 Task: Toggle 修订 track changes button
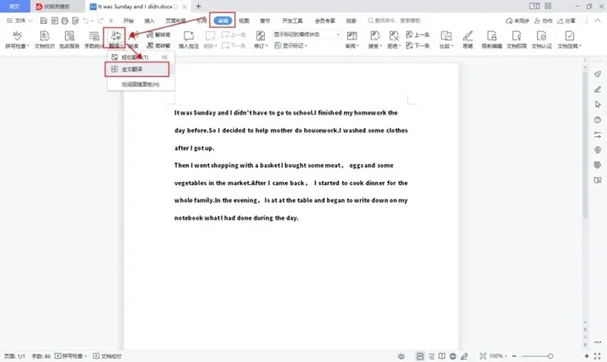pos(261,39)
